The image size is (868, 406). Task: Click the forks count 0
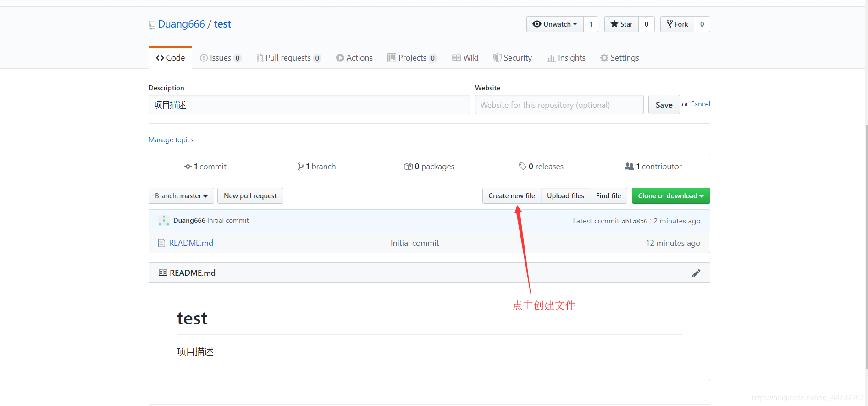pyautogui.click(x=702, y=24)
